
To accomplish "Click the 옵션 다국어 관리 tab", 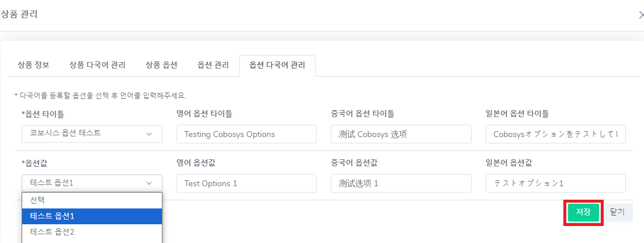I will pyautogui.click(x=277, y=65).
